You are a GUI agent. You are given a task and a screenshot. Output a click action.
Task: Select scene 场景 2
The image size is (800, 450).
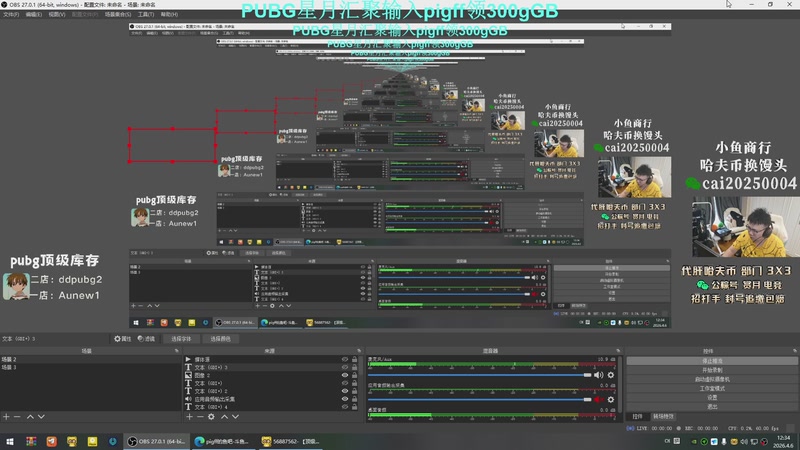coord(91,360)
